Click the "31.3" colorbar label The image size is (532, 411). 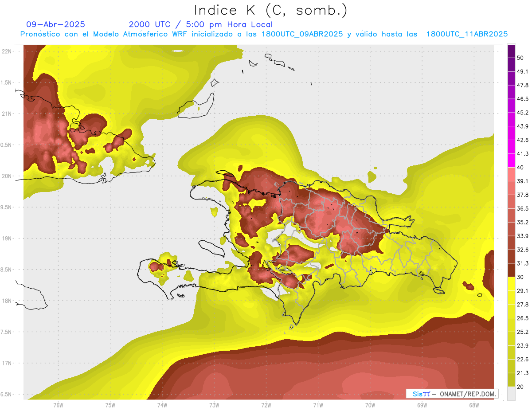(x=523, y=263)
